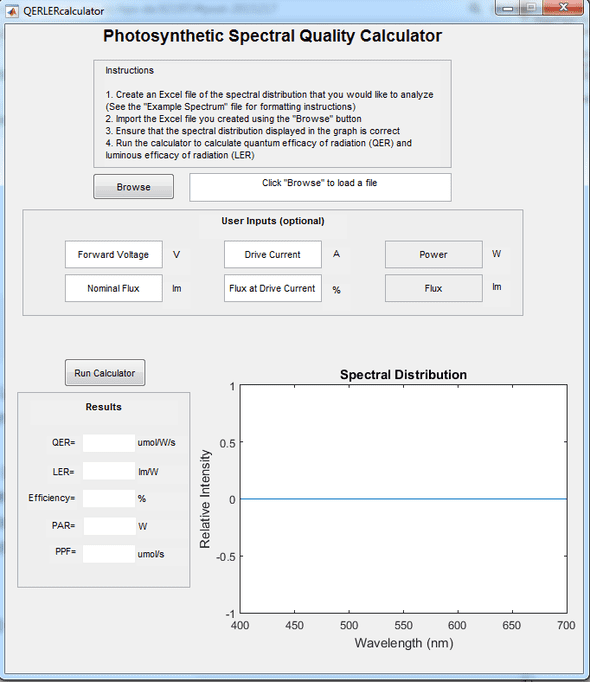
Task: Click the file path display box
Action: click(320, 187)
